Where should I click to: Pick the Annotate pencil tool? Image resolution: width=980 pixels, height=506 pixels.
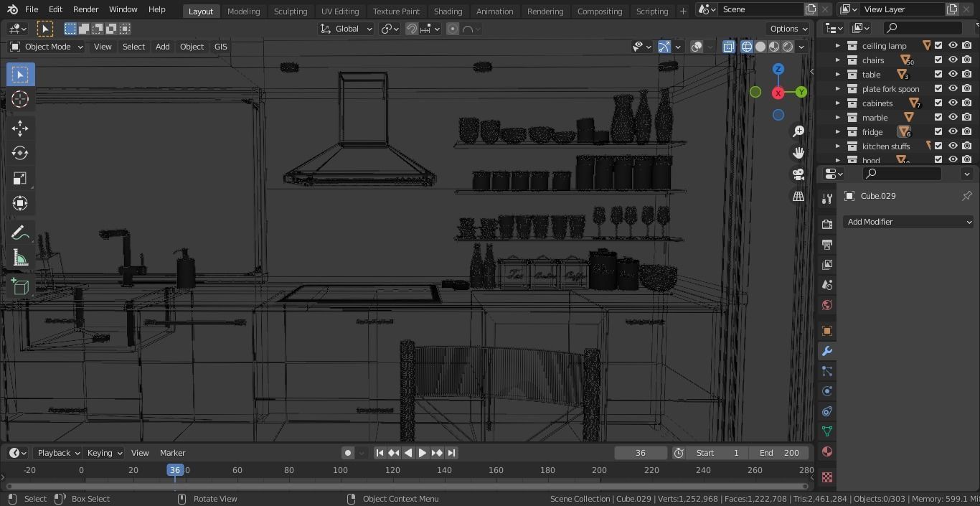click(x=20, y=233)
